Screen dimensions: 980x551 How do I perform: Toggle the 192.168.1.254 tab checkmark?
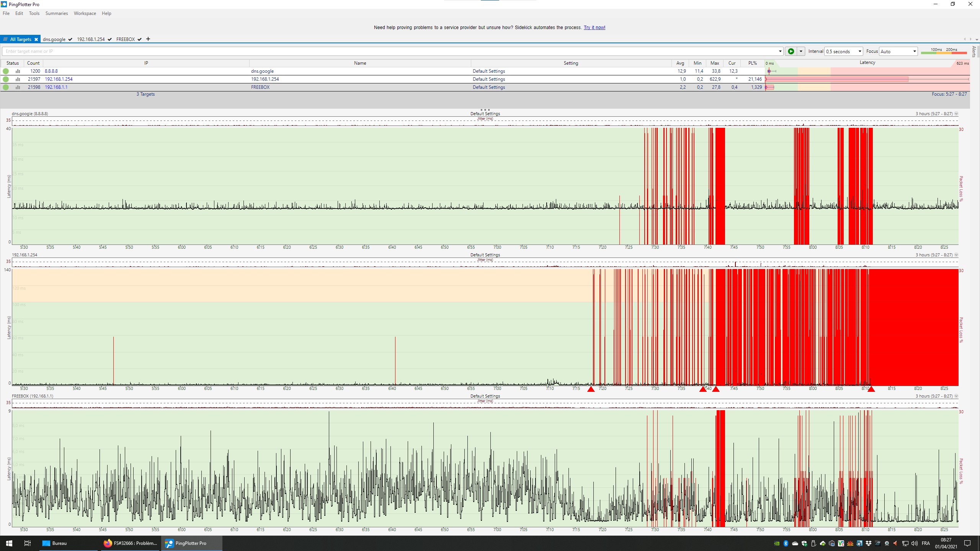click(x=110, y=39)
